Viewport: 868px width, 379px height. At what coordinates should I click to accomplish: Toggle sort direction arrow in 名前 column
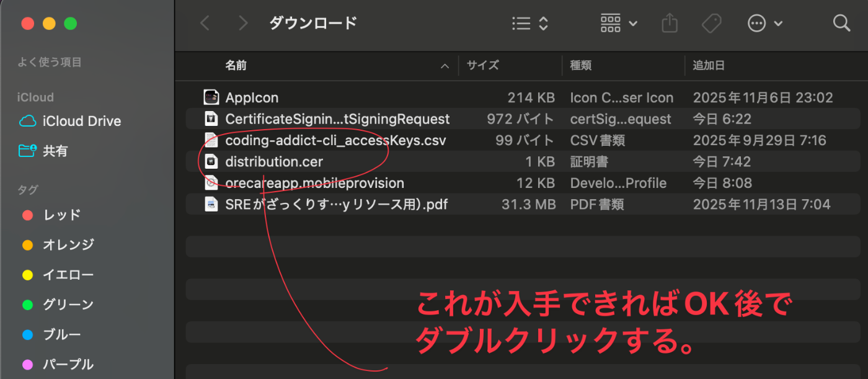pos(445,66)
